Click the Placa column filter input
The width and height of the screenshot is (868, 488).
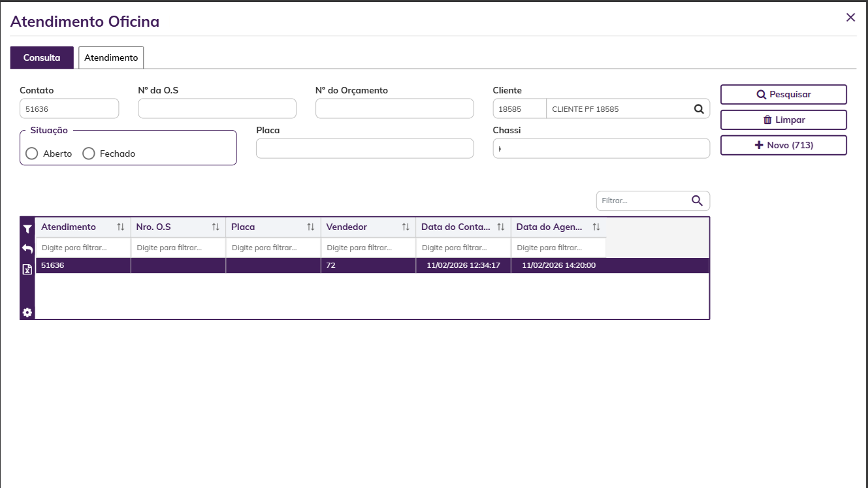(x=273, y=248)
